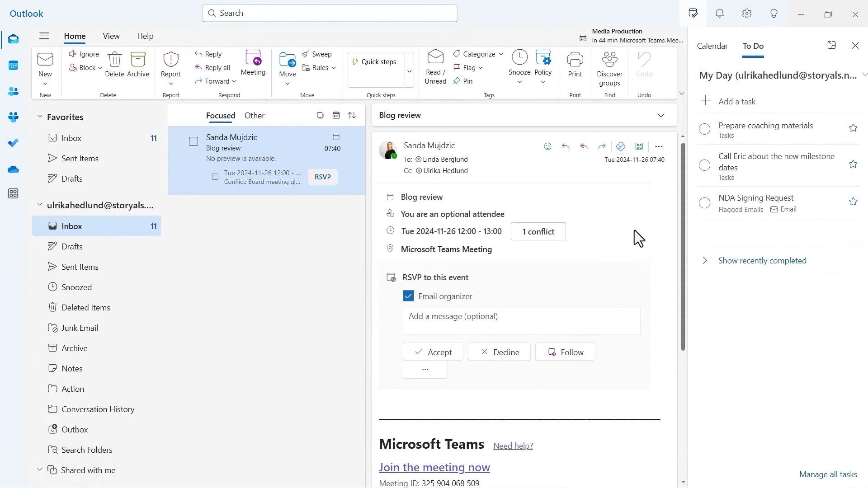
Task: Click the Discover groups icon
Action: [610, 67]
